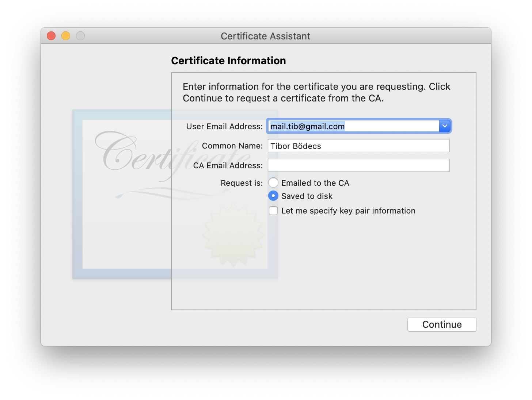Screen dimensions: 532x400
Task: Select the 'Emailed to the CA' radio button
Action: tap(273, 182)
